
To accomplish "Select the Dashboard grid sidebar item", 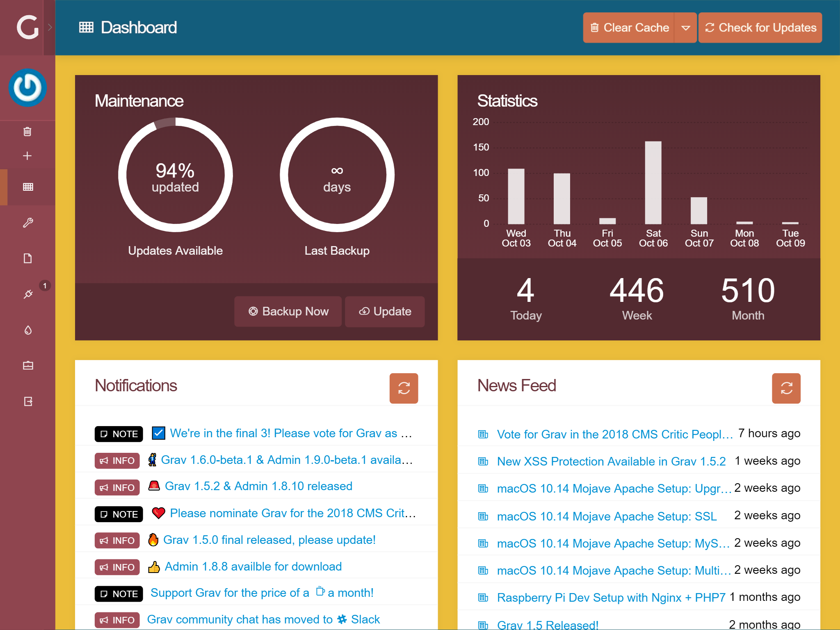I will pyautogui.click(x=27, y=187).
